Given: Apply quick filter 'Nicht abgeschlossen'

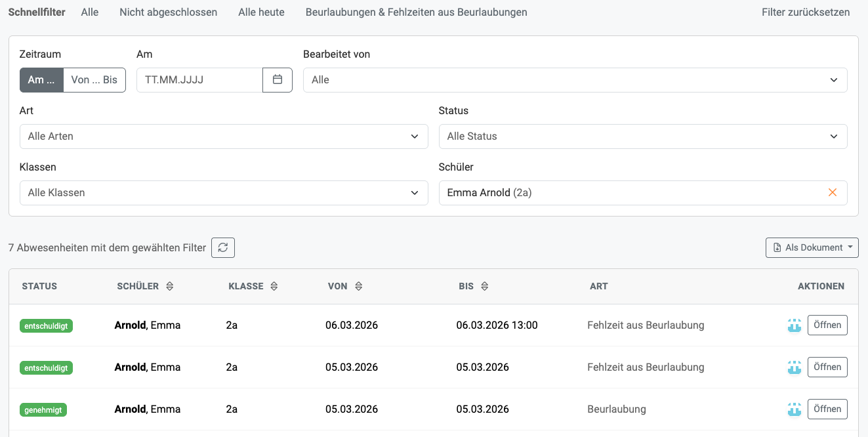Looking at the screenshot, I should point(168,12).
